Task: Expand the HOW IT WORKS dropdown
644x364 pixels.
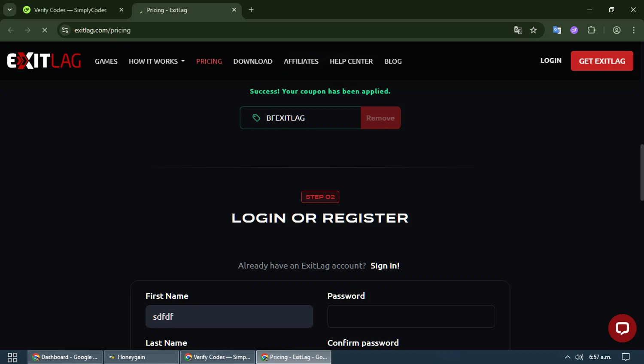Action: [x=157, y=61]
